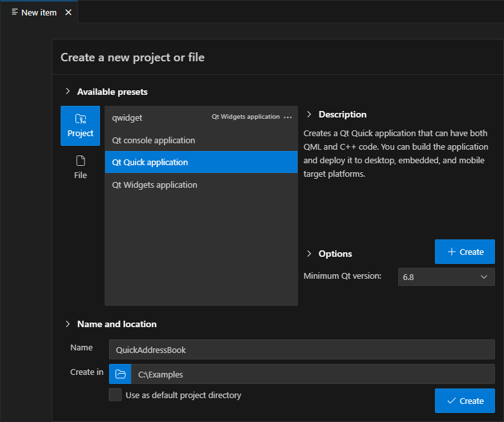Switch to the New item tab
Screen dimensions: 504x422
(x=39, y=12)
